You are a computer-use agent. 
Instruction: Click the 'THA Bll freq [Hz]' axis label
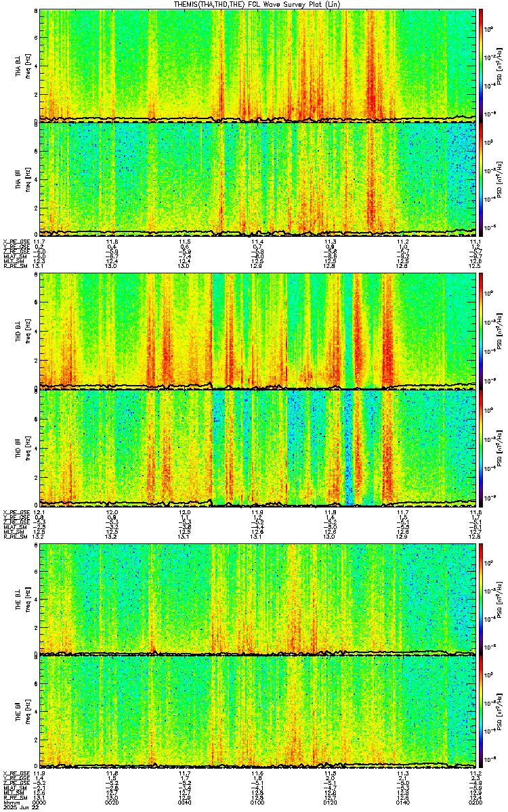[x=23, y=179]
